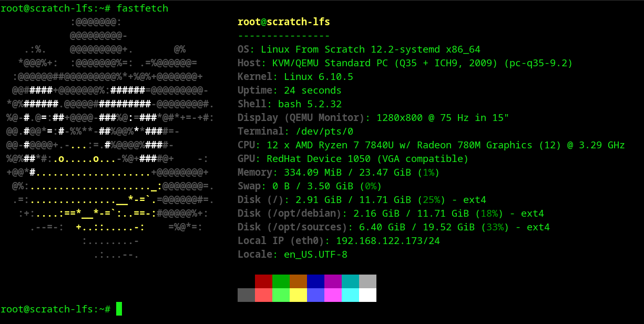Click the dark gray color swatch
Image resolution: width=644 pixels, height=324 pixels.
tap(246, 295)
